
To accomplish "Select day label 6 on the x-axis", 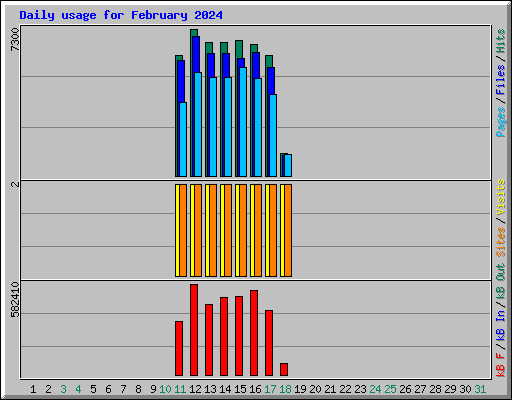I will (108, 389).
